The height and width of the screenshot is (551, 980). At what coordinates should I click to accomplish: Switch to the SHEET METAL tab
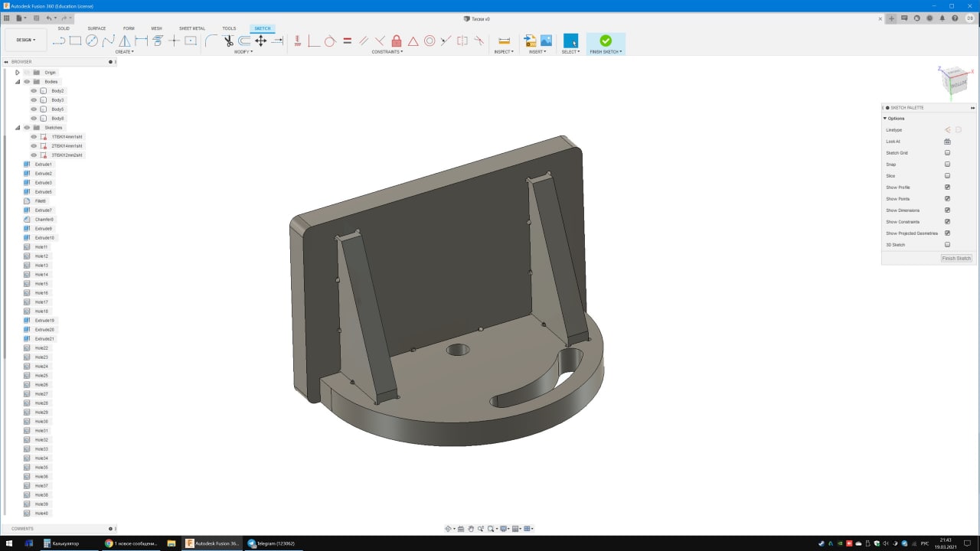pyautogui.click(x=192, y=28)
